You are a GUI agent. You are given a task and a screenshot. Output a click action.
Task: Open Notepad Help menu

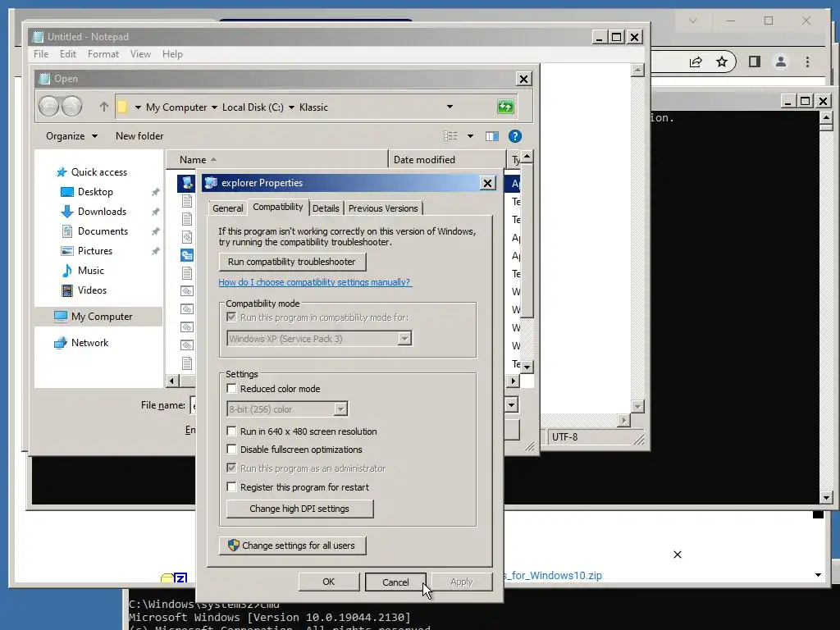click(x=172, y=54)
